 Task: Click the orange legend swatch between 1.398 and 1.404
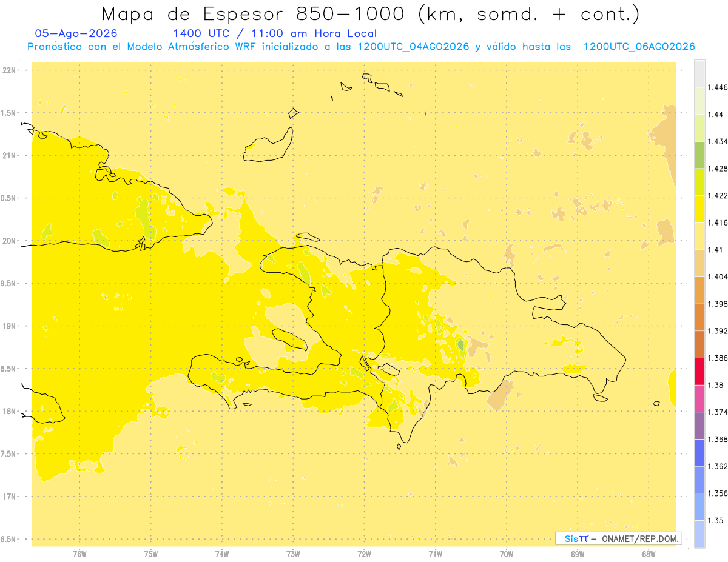click(x=699, y=290)
